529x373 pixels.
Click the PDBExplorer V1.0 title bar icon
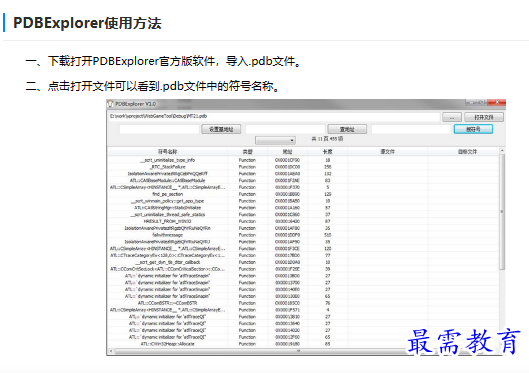(110, 104)
